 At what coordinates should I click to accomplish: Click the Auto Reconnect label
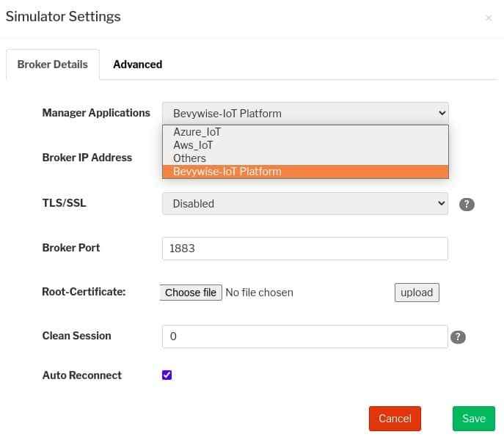(82, 375)
